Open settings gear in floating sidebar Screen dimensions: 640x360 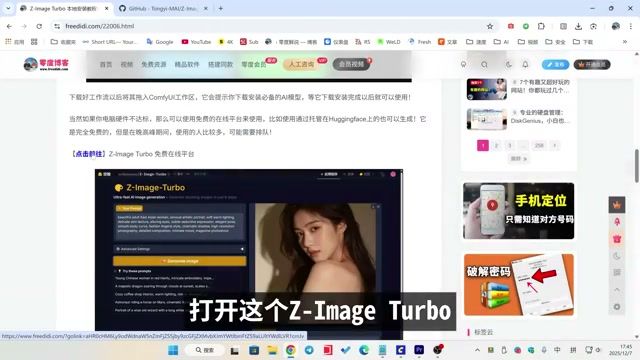(x=617, y=307)
